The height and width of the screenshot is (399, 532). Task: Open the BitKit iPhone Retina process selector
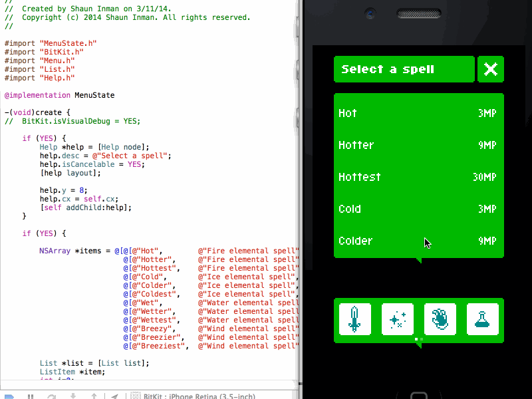(x=193, y=396)
